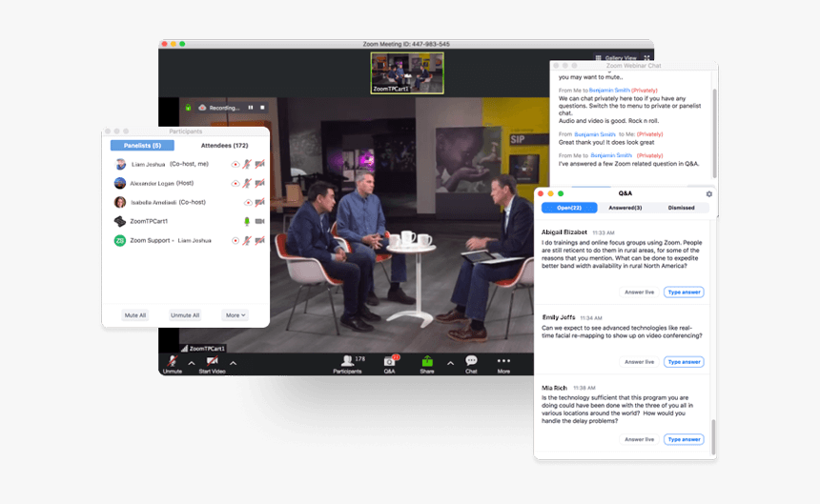
Task: Open audio options chevron beside Unmute
Action: tap(192, 364)
